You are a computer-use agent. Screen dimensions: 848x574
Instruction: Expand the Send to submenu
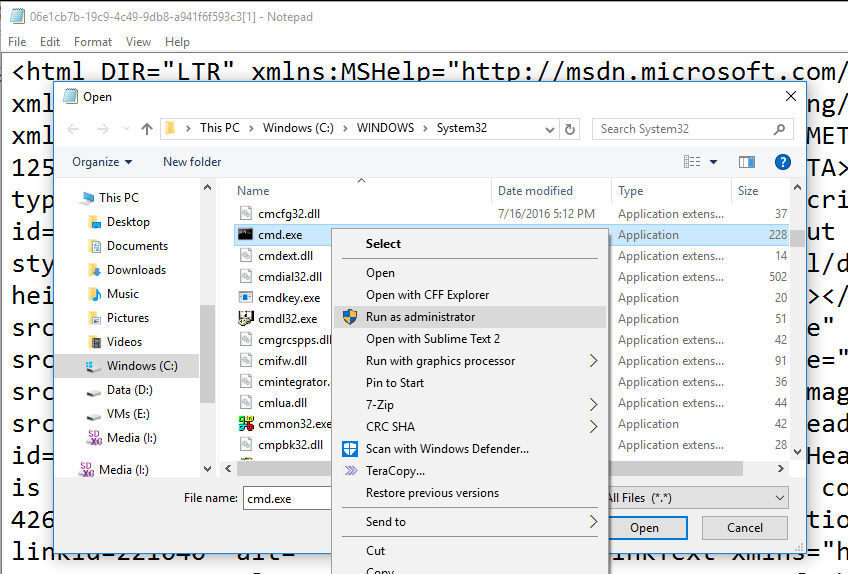tap(469, 522)
